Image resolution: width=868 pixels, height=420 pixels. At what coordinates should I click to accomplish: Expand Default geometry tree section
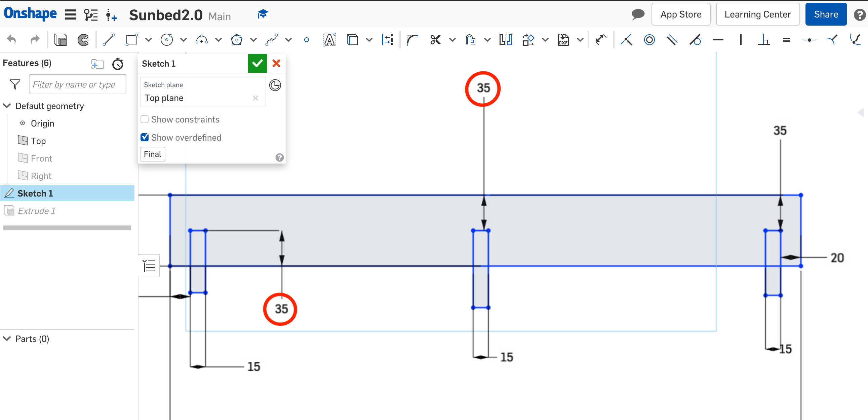click(7, 106)
